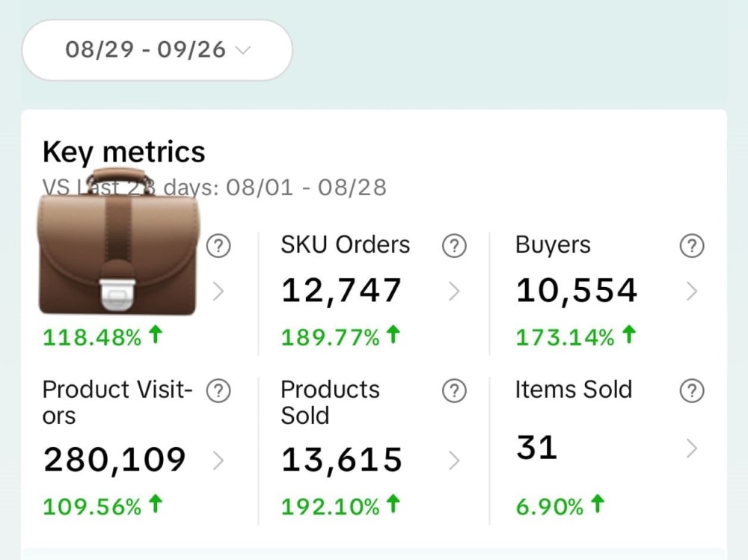Expand Product Visitors details chevron
This screenshot has height=560, width=748.
coord(218,461)
